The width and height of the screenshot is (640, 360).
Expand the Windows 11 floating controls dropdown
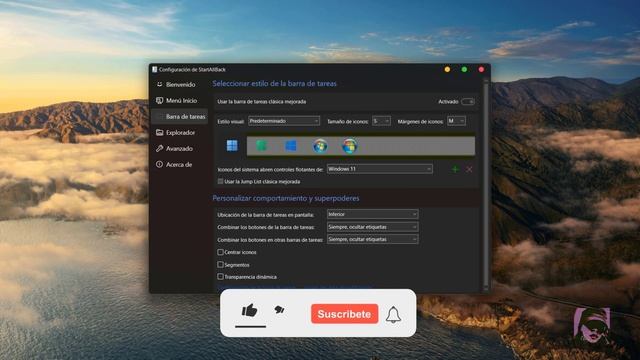pyautogui.click(x=380, y=169)
